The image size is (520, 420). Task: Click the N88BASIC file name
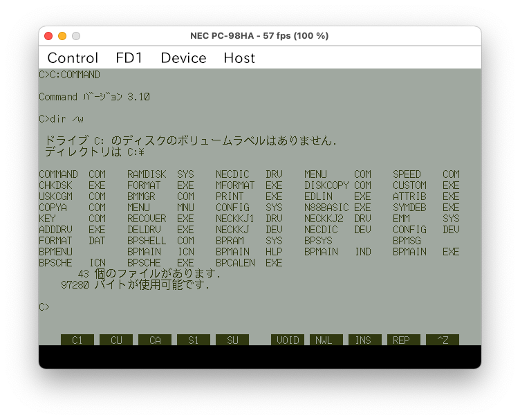click(x=326, y=208)
